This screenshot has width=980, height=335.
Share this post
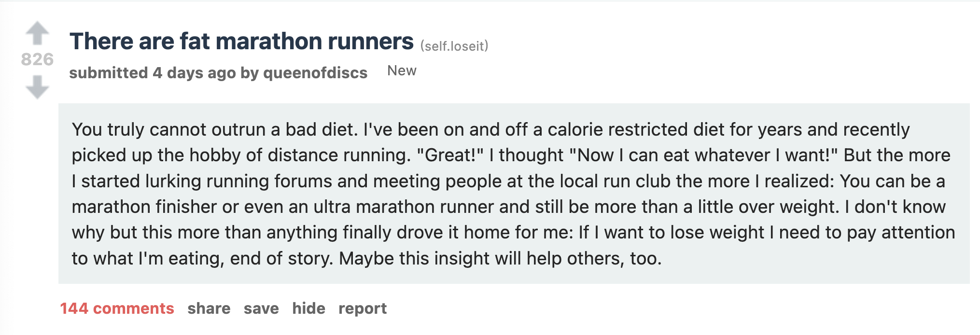[x=209, y=308]
